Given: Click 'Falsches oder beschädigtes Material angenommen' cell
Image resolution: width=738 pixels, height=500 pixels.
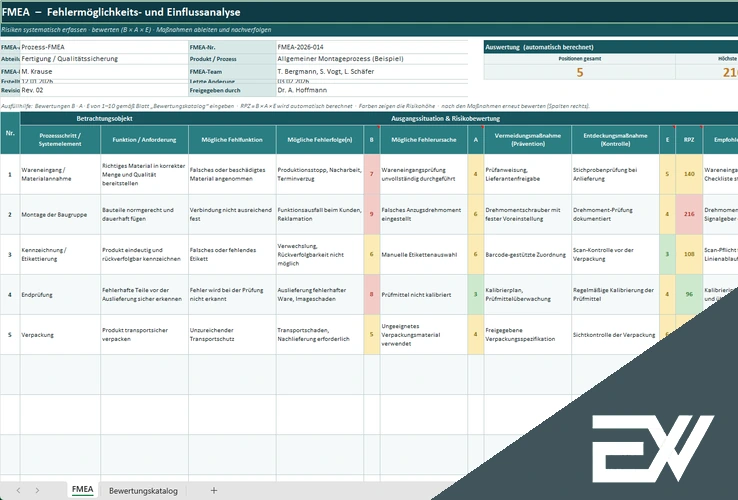Looking at the screenshot, I should 232,174.
